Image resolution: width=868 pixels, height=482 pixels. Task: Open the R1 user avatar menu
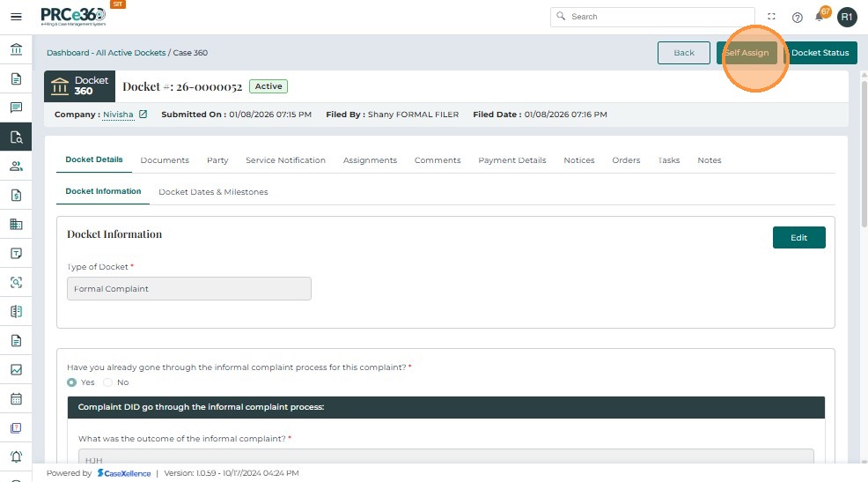[847, 17]
